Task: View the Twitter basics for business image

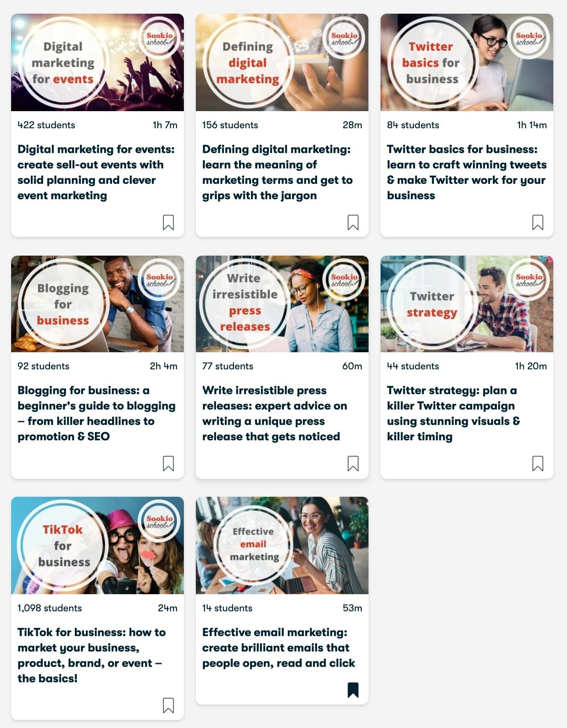Action: click(x=467, y=62)
